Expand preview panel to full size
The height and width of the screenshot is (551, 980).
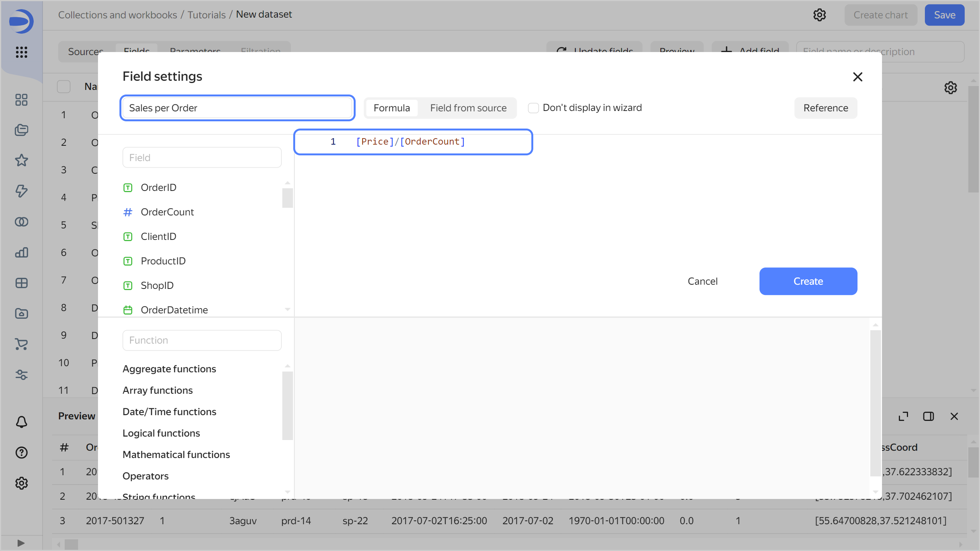coord(903,416)
